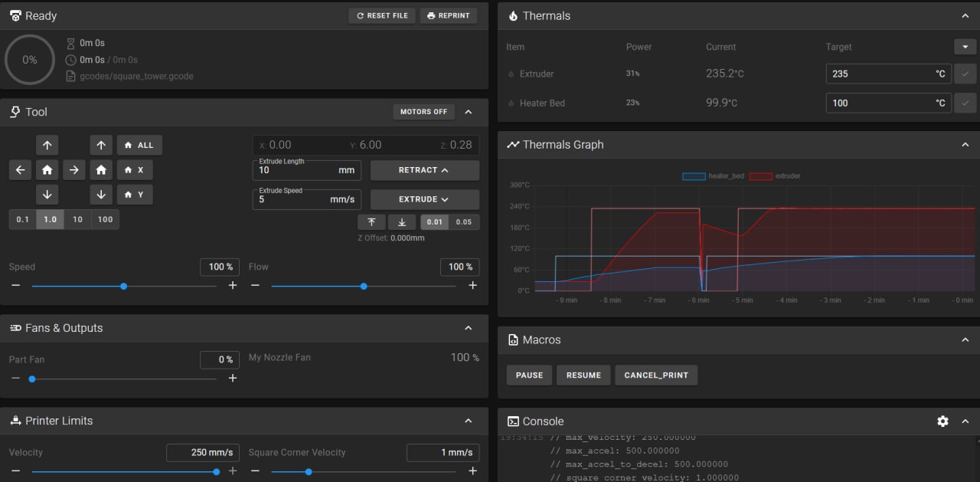Select 0.1 mm jog distance

(23, 219)
